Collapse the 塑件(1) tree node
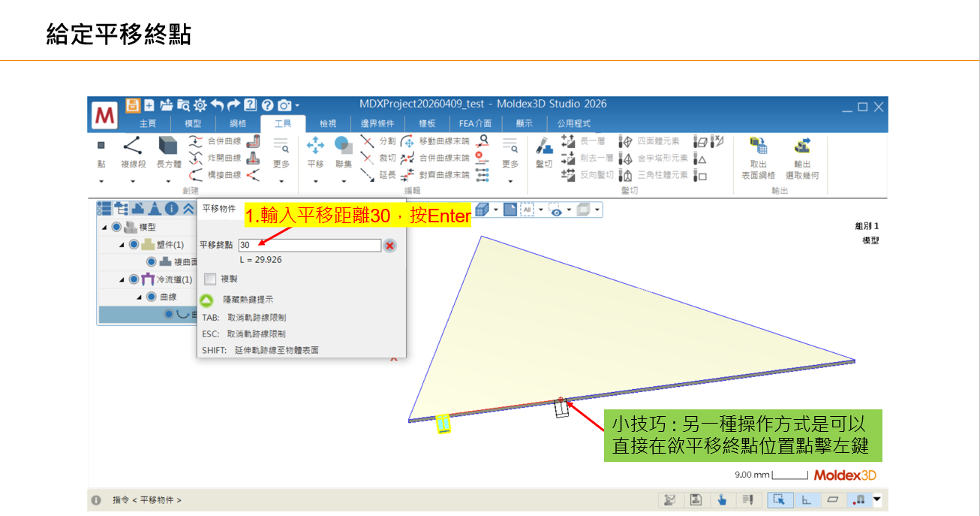980x516 pixels. tap(122, 244)
